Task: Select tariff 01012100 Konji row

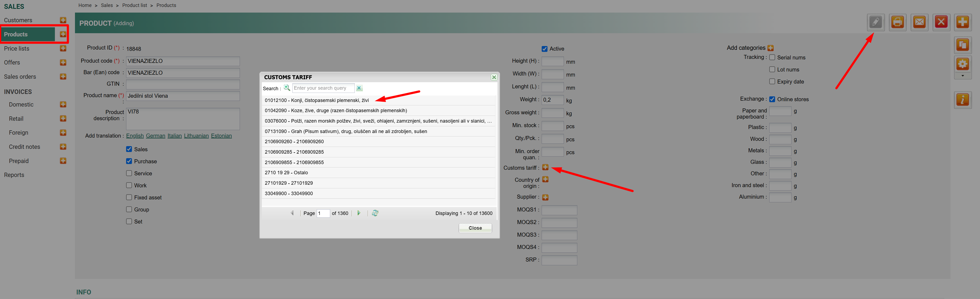Action: [317, 100]
